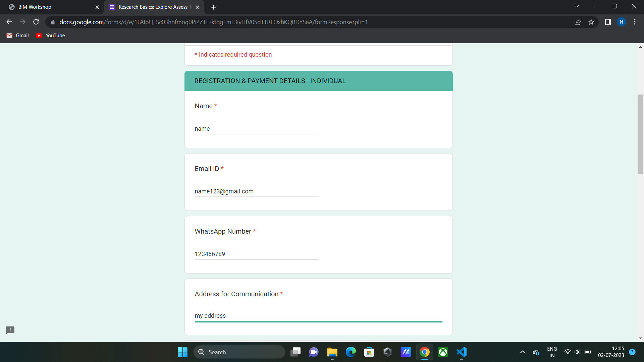Open the profile avatar N

[621, 22]
